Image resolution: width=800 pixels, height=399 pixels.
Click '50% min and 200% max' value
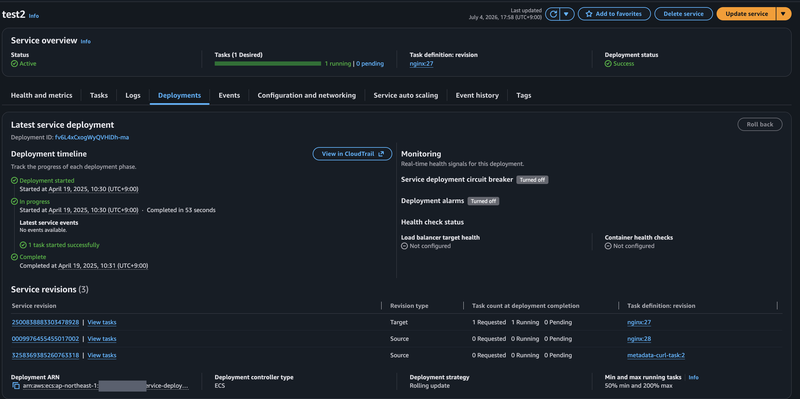638,386
